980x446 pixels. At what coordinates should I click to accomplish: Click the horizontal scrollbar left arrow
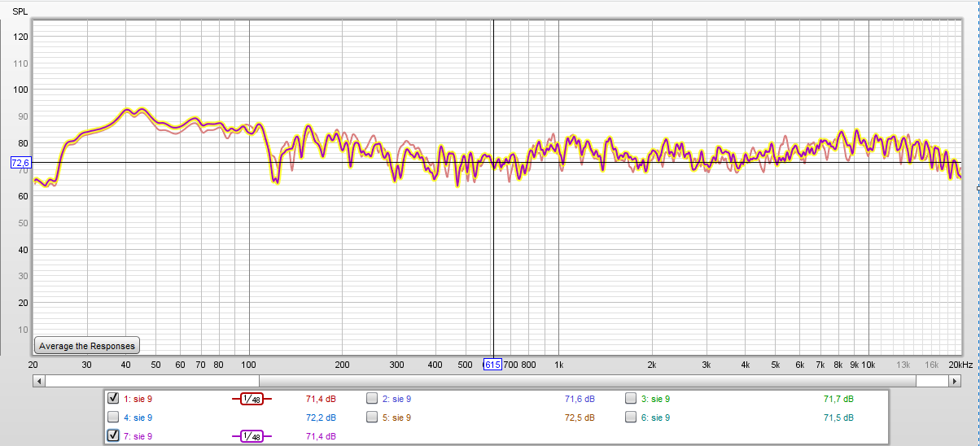[x=39, y=380]
